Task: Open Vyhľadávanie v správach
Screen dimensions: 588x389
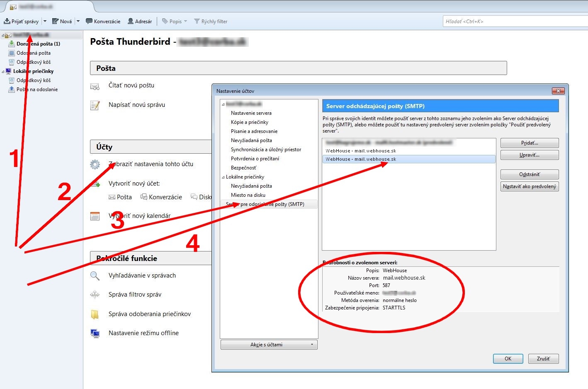Action: tap(142, 275)
